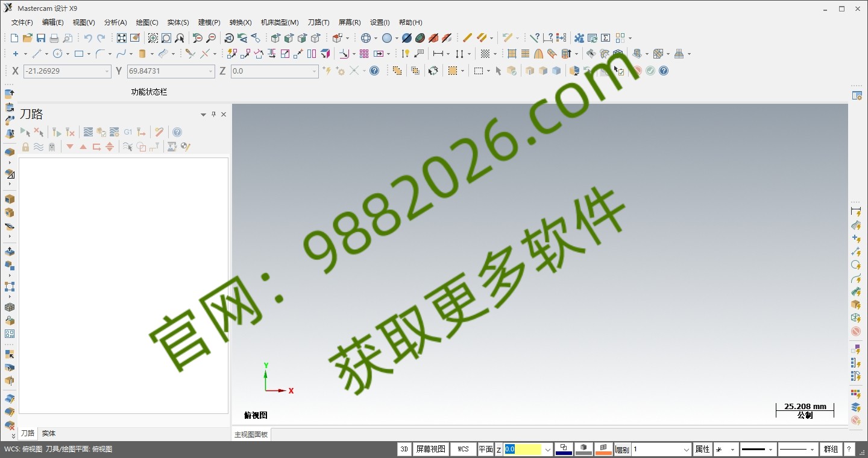The width and height of the screenshot is (868, 458).
Task: Click the 层别 button in status bar
Action: pos(622,450)
